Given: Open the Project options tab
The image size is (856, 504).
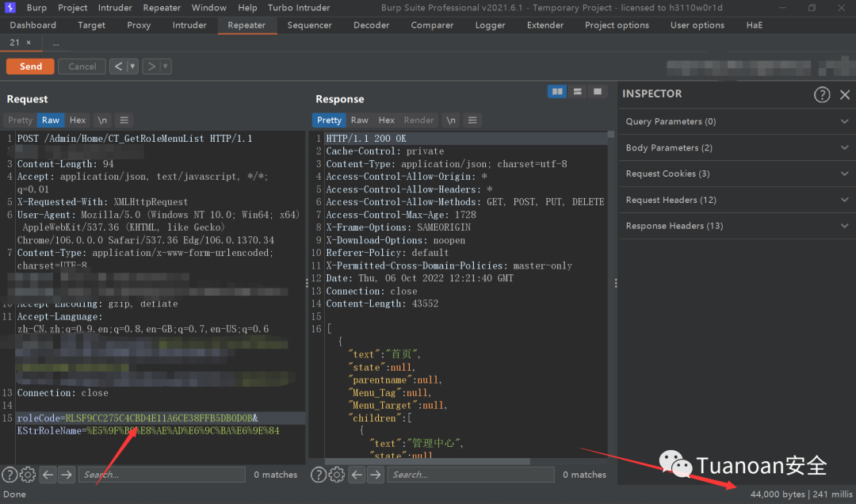Looking at the screenshot, I should (617, 25).
